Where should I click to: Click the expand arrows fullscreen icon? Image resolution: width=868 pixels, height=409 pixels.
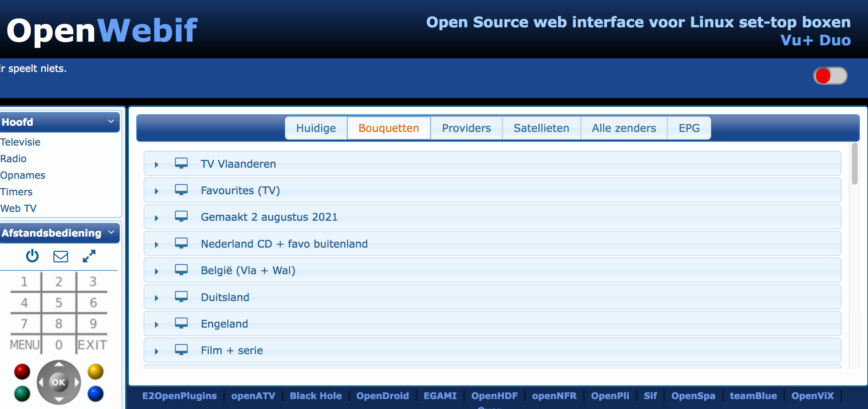89,256
